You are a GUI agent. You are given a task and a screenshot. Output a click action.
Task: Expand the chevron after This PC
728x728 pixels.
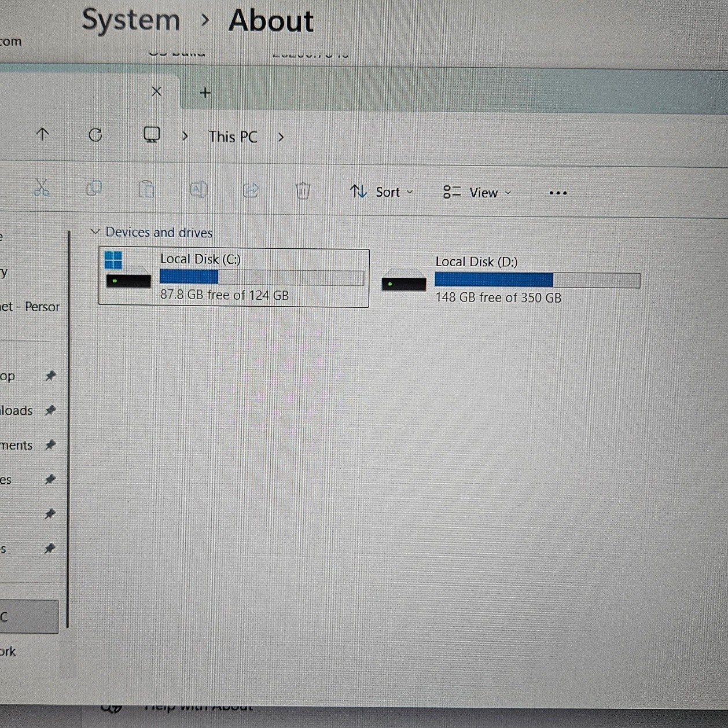[281, 137]
